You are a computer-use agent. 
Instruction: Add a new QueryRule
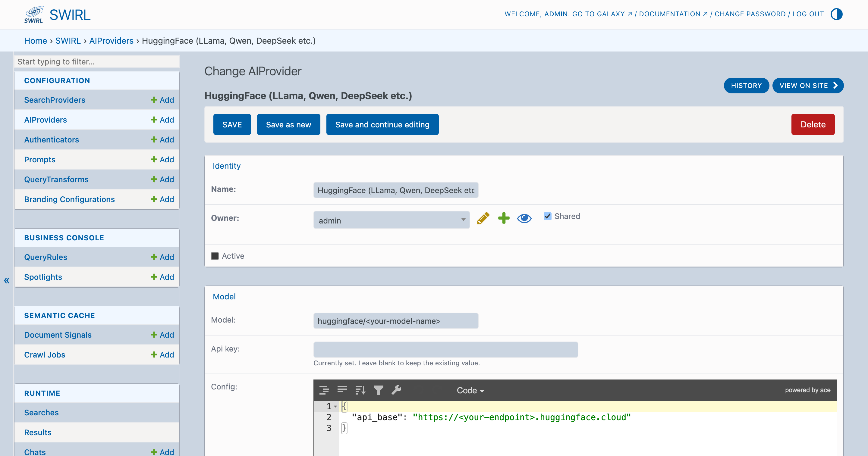pos(162,257)
